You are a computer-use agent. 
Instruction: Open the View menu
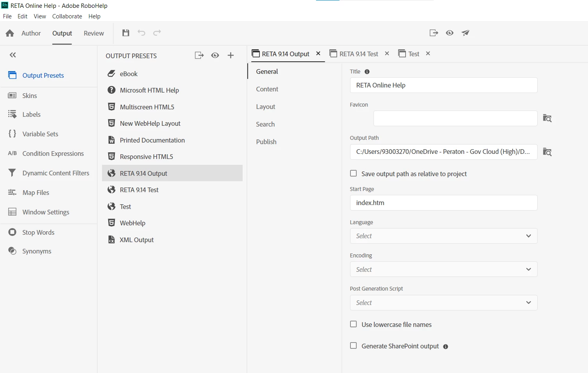[40, 16]
